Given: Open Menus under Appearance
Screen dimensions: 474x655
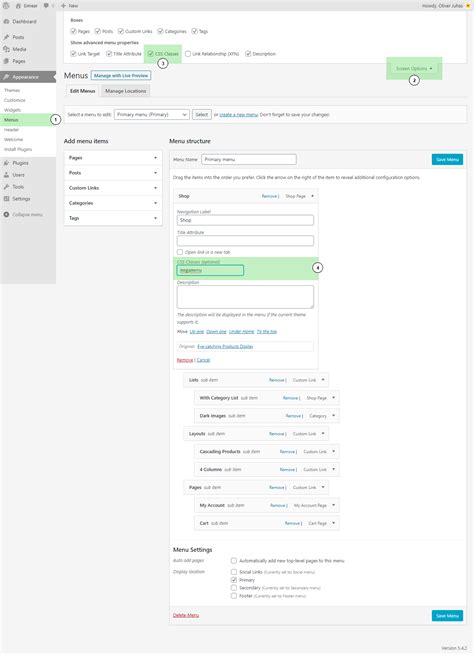Looking at the screenshot, I should coord(11,120).
